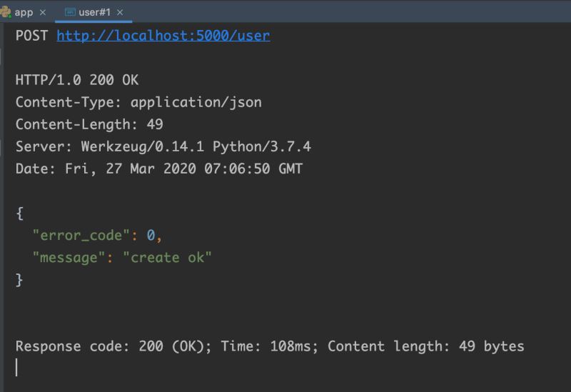Close the app tab

(43, 13)
